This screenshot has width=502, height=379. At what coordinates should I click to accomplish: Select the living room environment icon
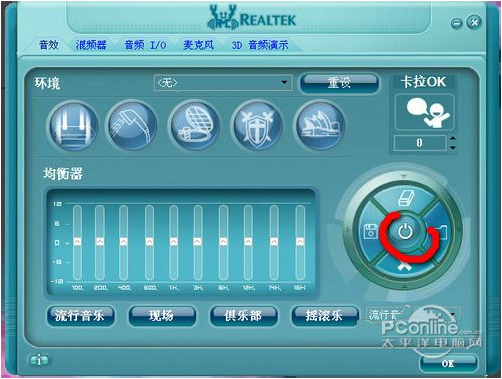tap(73, 126)
